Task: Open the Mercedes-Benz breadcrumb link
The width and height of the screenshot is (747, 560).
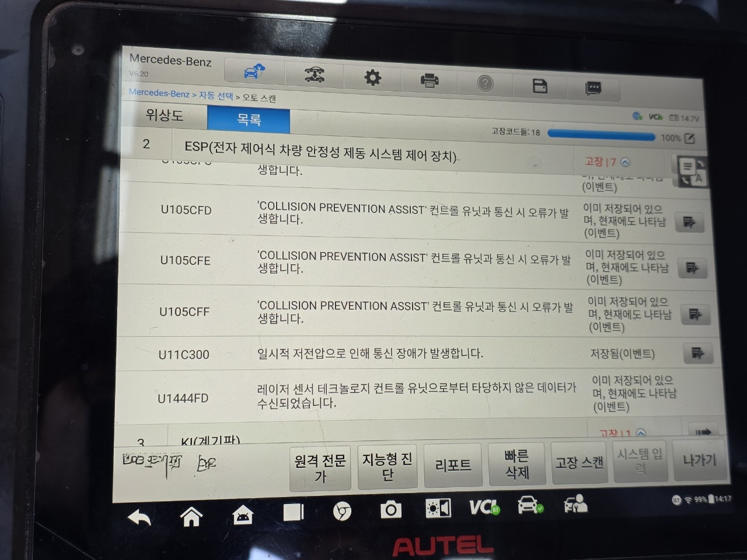Action: [159, 93]
